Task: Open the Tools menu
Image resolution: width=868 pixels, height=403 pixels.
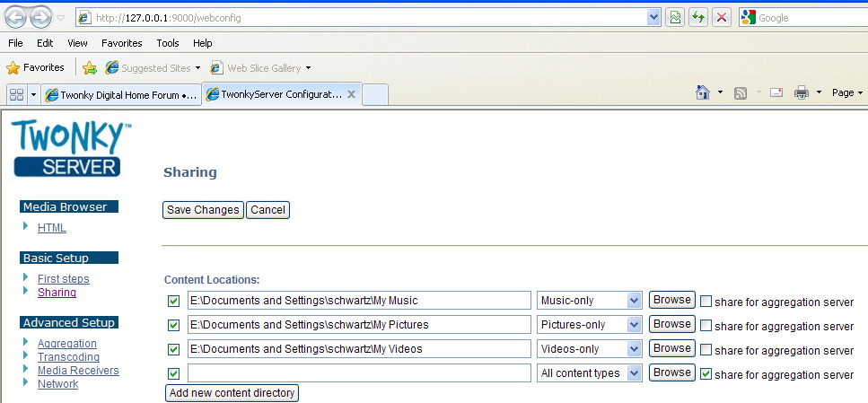Action: click(167, 42)
